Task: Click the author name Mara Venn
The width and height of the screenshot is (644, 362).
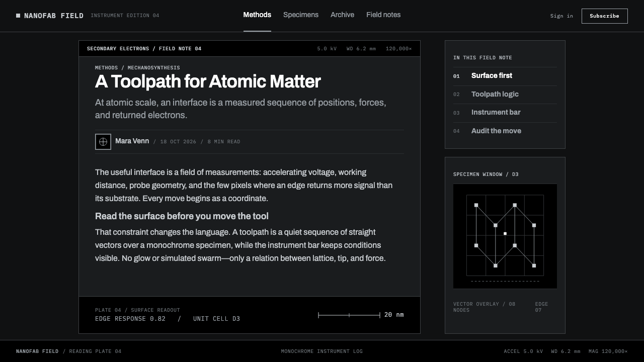Action: coord(132,141)
